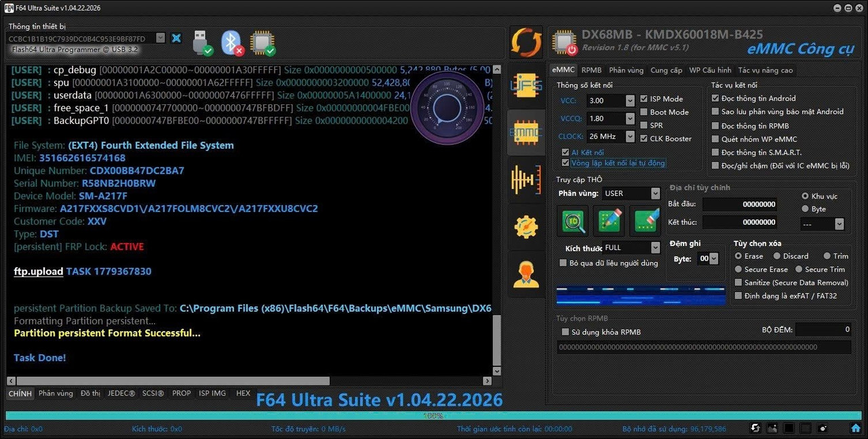The image size is (868, 439).
Task: Open VCCQ voltage dropdown
Action: point(630,119)
